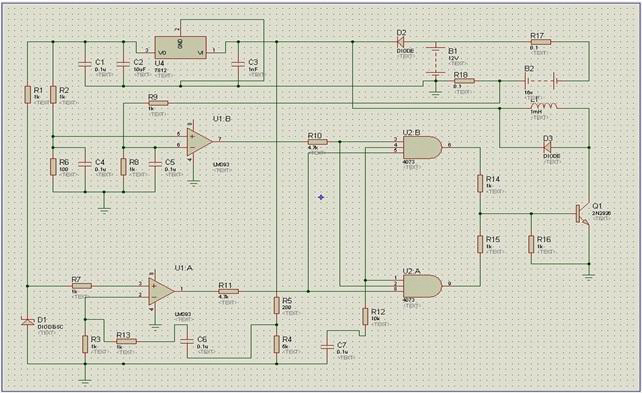Click the blue origin marker cross
This screenshot has height=393, width=642.
tap(321, 197)
